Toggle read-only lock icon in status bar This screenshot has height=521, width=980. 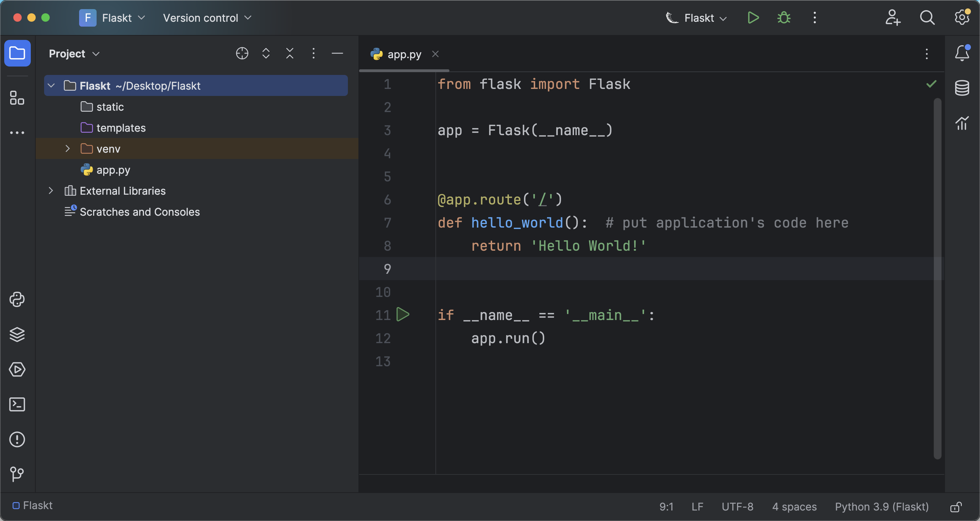click(956, 507)
